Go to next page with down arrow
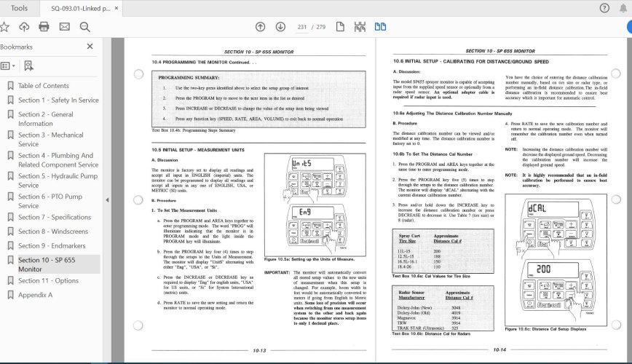 tap(280, 27)
